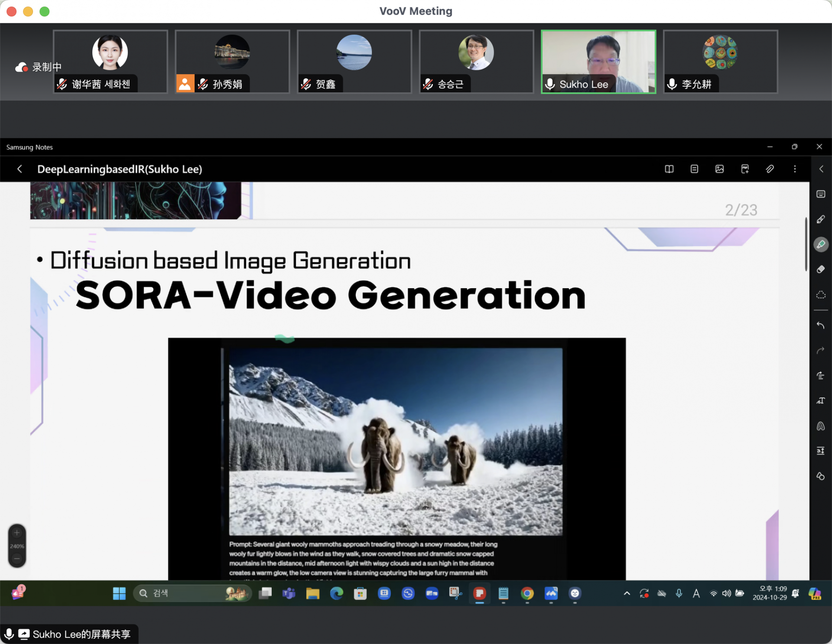Open Google Chrome from the taskbar
Image resolution: width=832 pixels, height=644 pixels.
tap(527, 593)
